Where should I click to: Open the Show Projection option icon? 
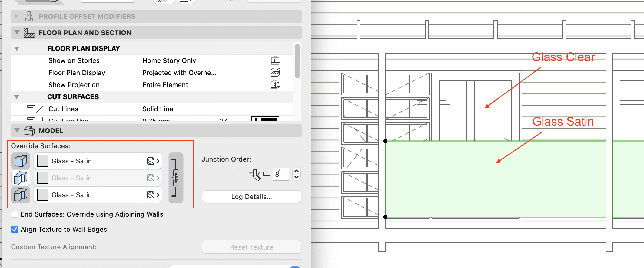tap(275, 85)
